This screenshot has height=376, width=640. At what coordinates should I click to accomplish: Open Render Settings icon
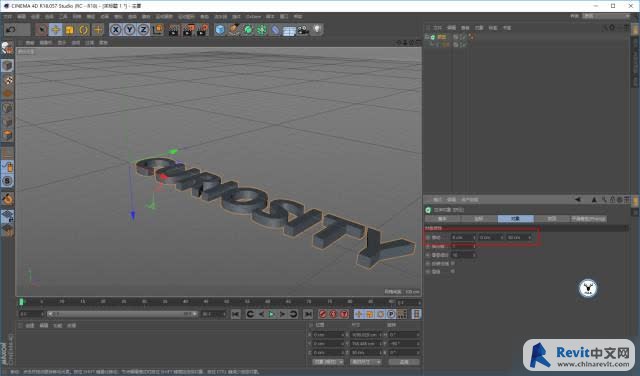tap(202, 29)
